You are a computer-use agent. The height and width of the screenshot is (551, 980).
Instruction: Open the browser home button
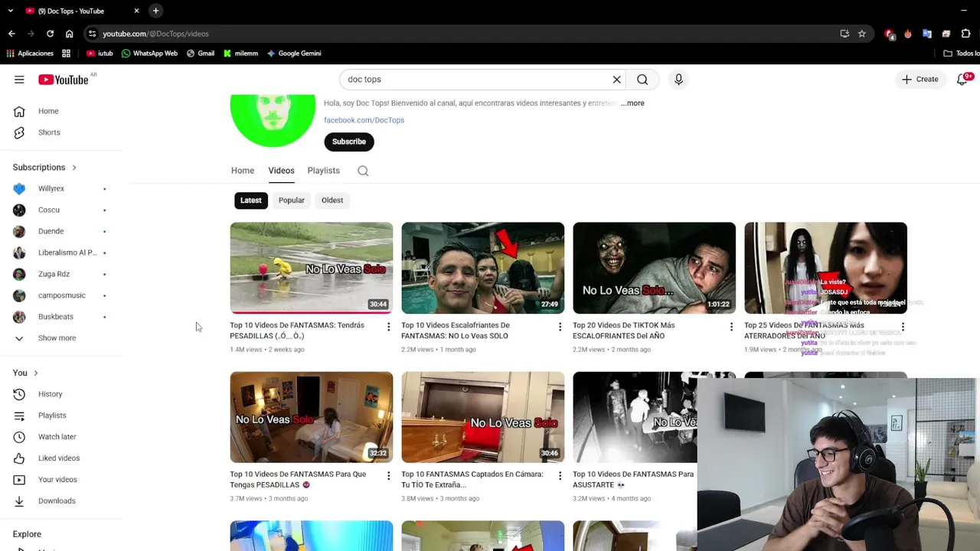pyautogui.click(x=69, y=34)
